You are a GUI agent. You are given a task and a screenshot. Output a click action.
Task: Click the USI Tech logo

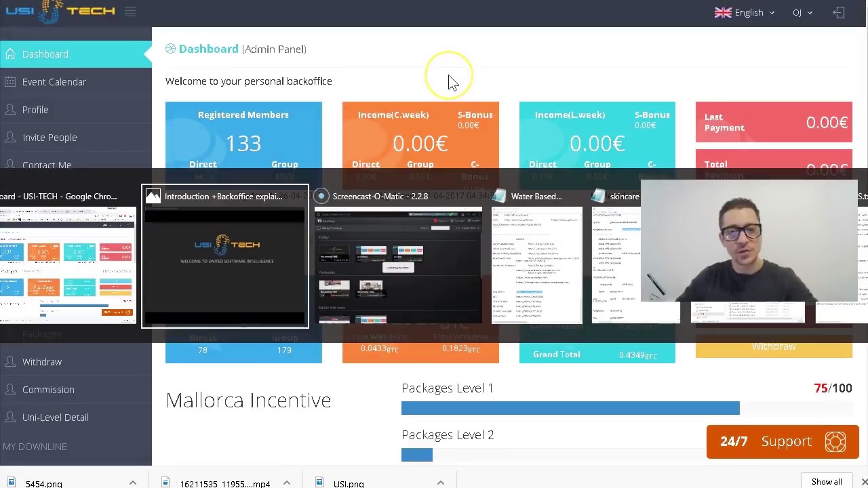(61, 12)
